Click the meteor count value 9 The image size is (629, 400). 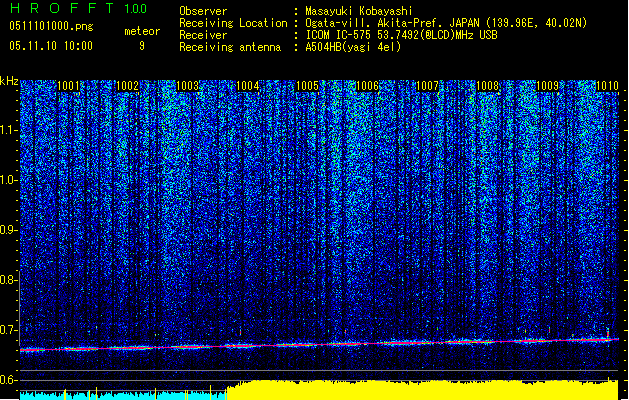point(142,46)
